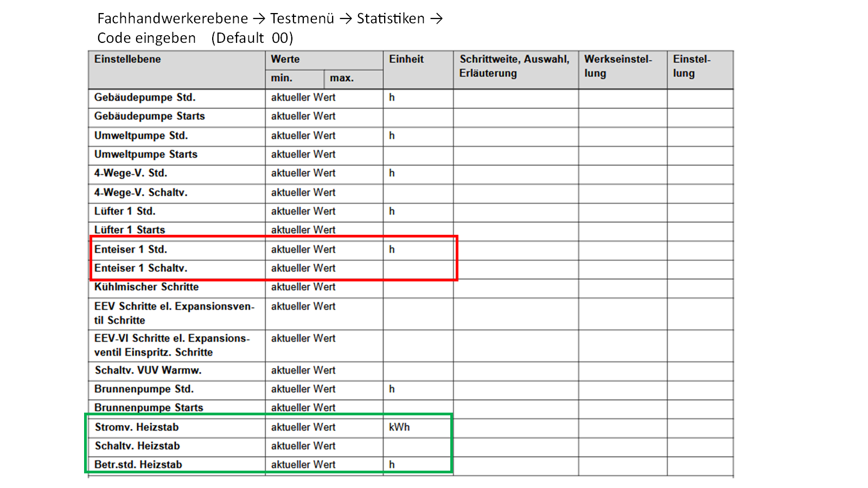Select 'aktueller Wert' in Kühlmischer Schritte row
Screen dimensions: 868x488
pos(303,287)
